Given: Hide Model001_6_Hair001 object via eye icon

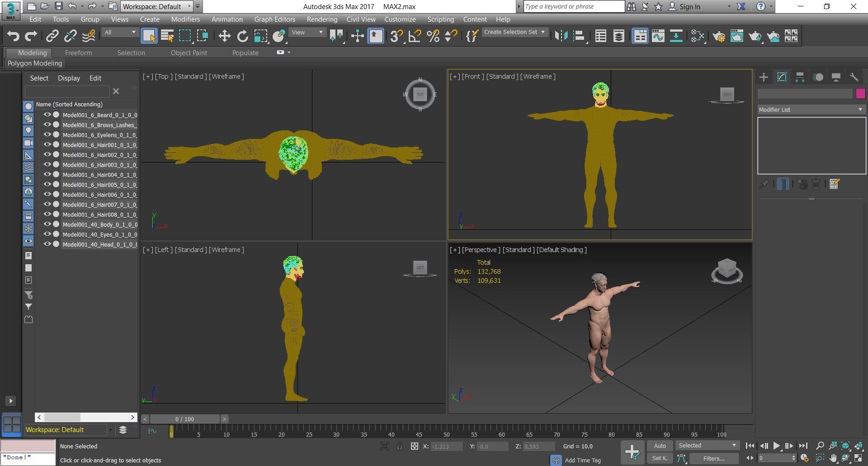Looking at the screenshot, I should [47, 145].
